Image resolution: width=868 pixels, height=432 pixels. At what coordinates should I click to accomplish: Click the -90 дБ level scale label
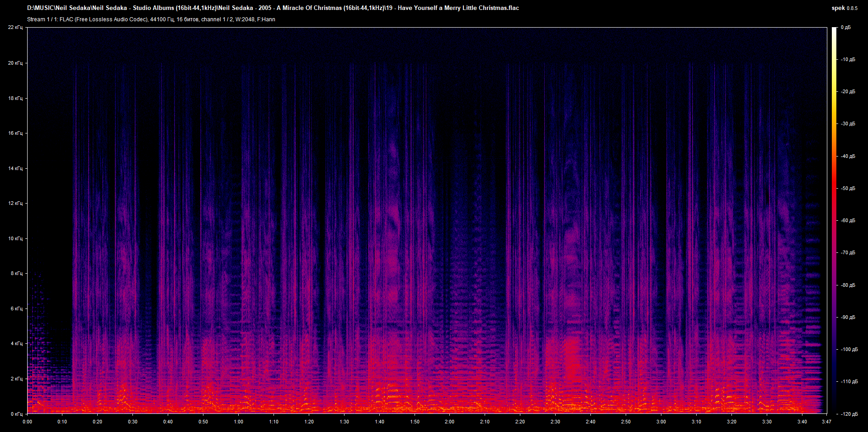click(848, 318)
